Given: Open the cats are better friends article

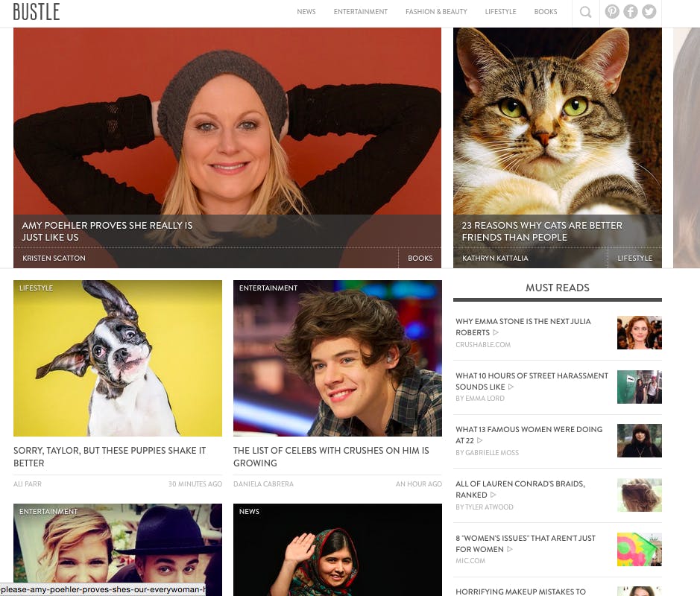Looking at the screenshot, I should point(541,231).
